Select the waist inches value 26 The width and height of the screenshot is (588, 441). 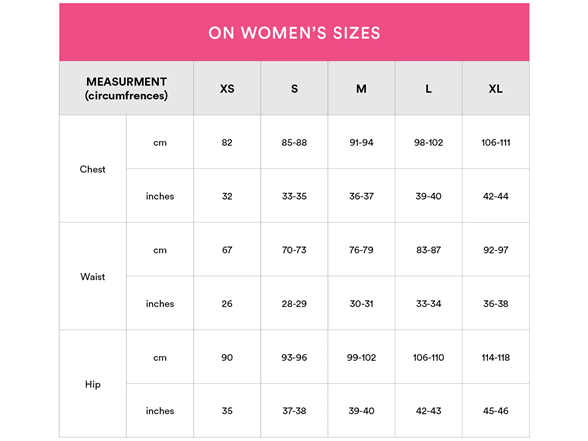click(227, 303)
